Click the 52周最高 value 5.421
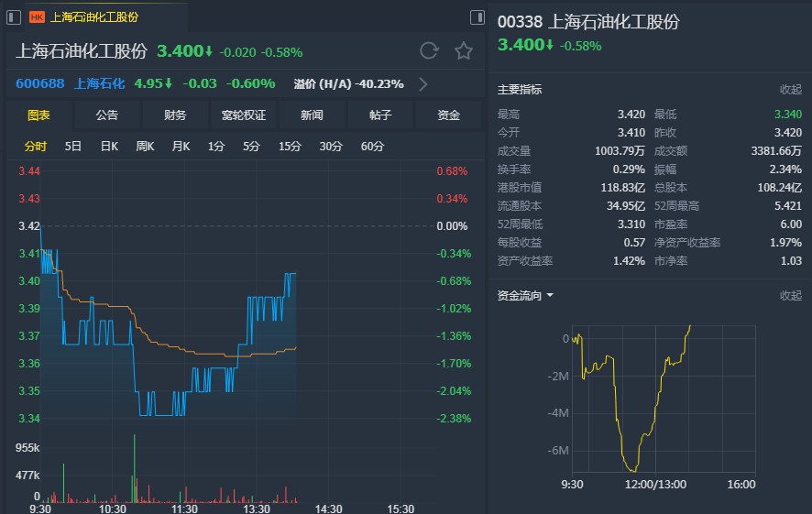This screenshot has width=812, height=514. coord(787,206)
